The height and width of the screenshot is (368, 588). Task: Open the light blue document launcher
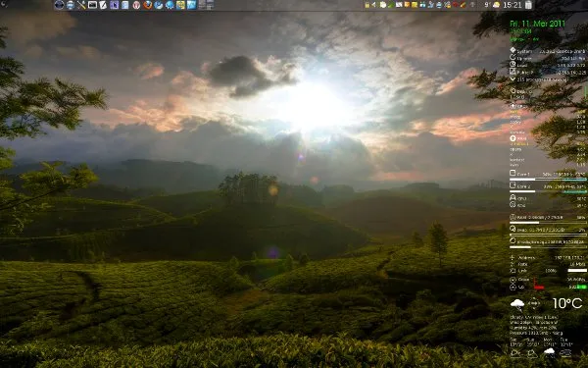[x=125, y=5]
